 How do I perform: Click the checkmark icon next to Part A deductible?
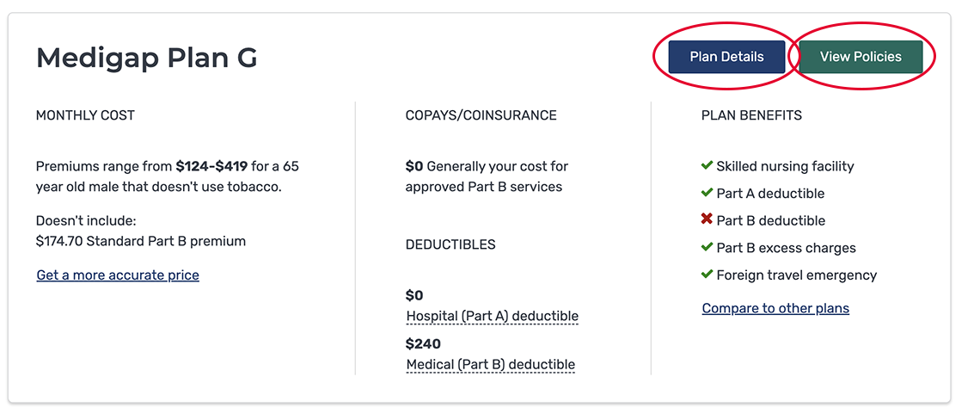click(x=707, y=193)
